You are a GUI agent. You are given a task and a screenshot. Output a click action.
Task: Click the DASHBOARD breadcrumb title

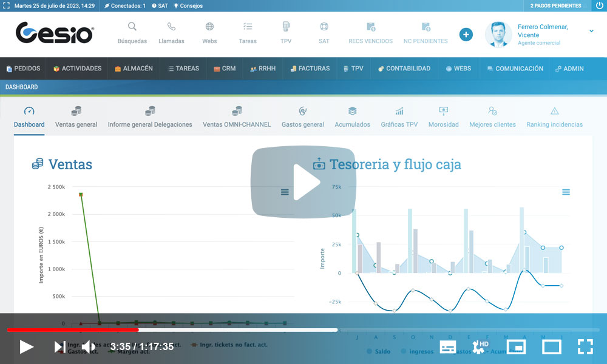click(x=22, y=87)
